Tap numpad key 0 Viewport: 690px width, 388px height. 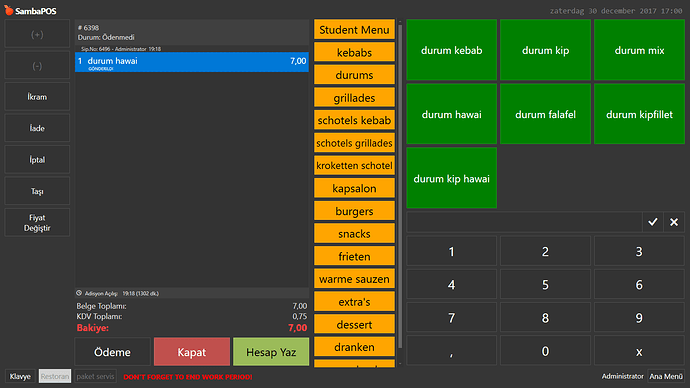[x=545, y=351]
